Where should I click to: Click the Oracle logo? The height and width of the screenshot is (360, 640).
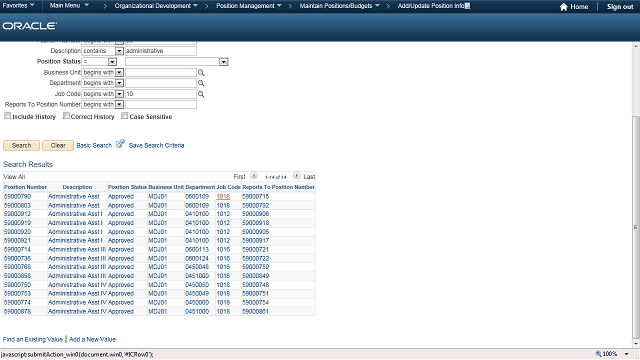(29, 26)
